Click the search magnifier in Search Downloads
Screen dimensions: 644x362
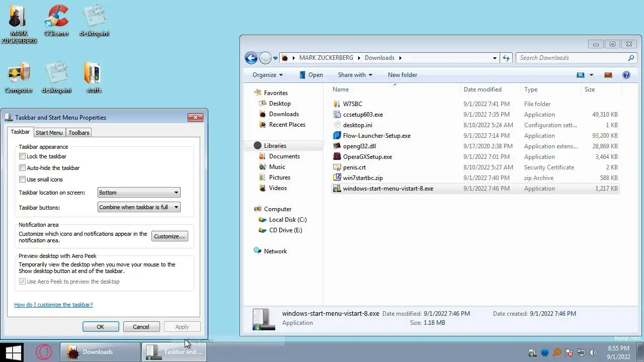pos(631,58)
